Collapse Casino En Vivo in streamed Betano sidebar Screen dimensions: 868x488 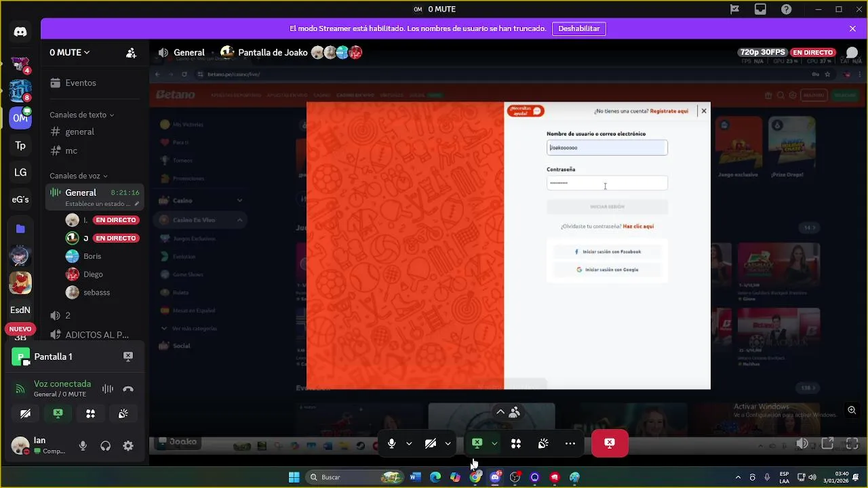(x=239, y=220)
